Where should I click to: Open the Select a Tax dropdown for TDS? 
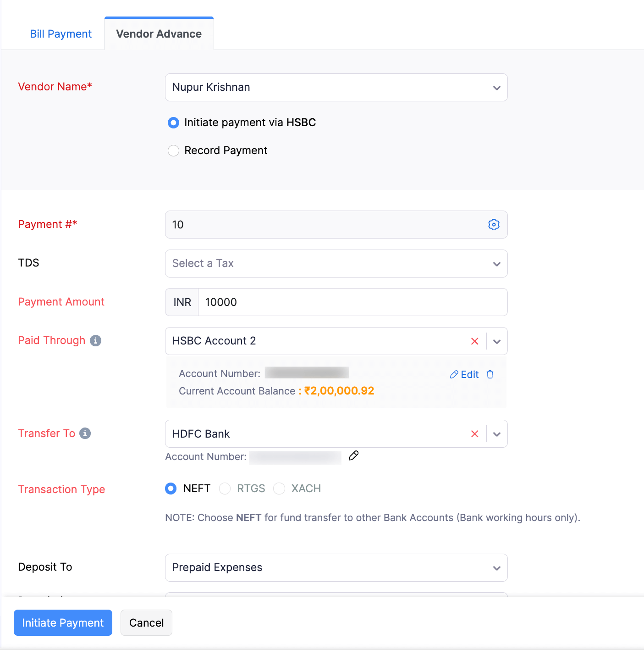click(x=496, y=264)
